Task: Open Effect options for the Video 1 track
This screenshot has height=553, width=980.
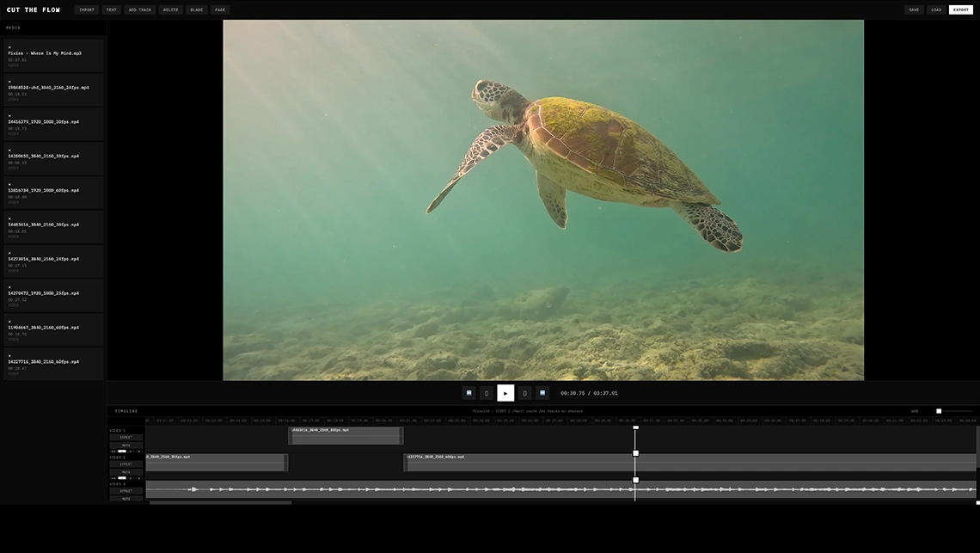Action: tap(126, 437)
